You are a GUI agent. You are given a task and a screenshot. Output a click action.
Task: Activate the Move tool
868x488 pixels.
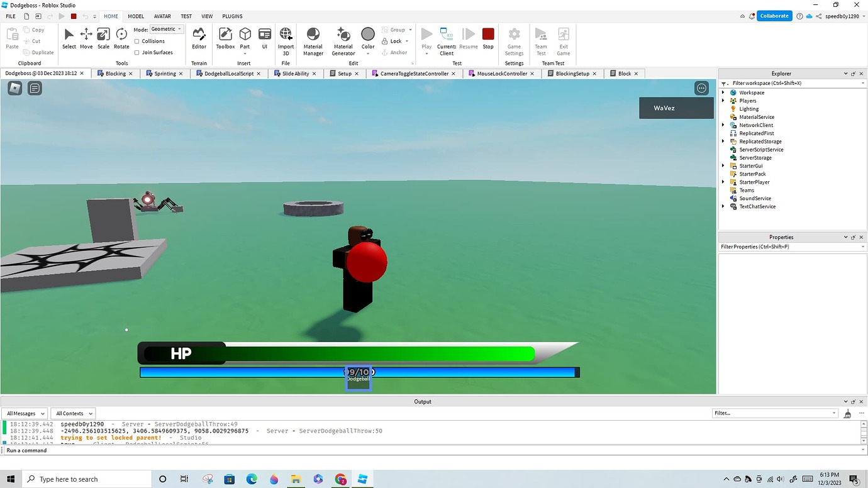coord(86,38)
